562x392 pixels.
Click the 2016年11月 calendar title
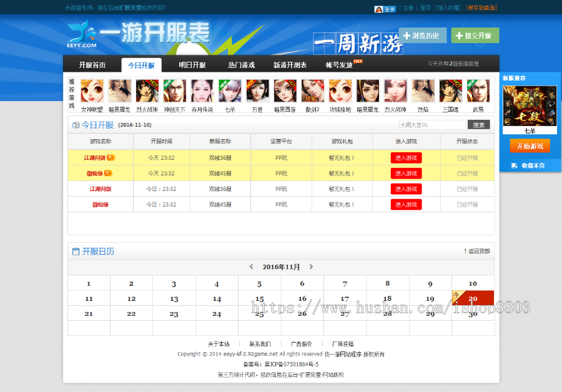[x=281, y=267]
